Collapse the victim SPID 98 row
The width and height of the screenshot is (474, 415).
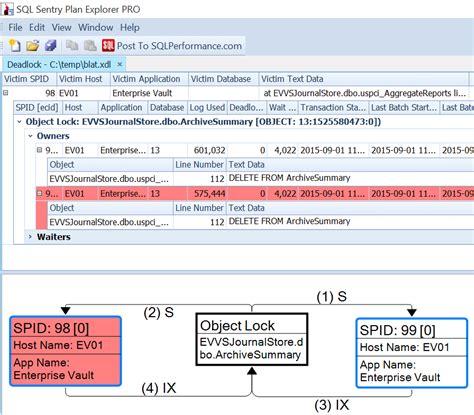click(5, 93)
